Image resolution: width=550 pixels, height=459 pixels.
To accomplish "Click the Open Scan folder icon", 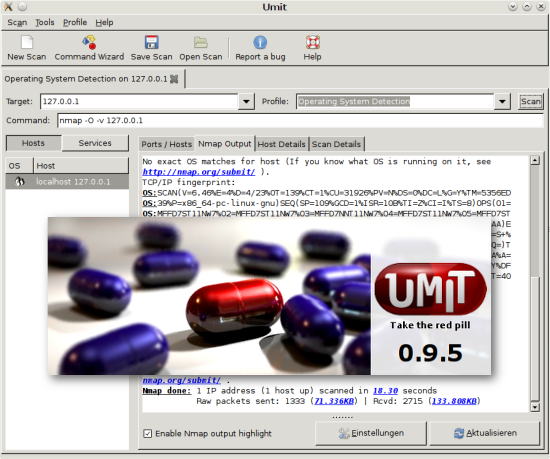I will [201, 42].
